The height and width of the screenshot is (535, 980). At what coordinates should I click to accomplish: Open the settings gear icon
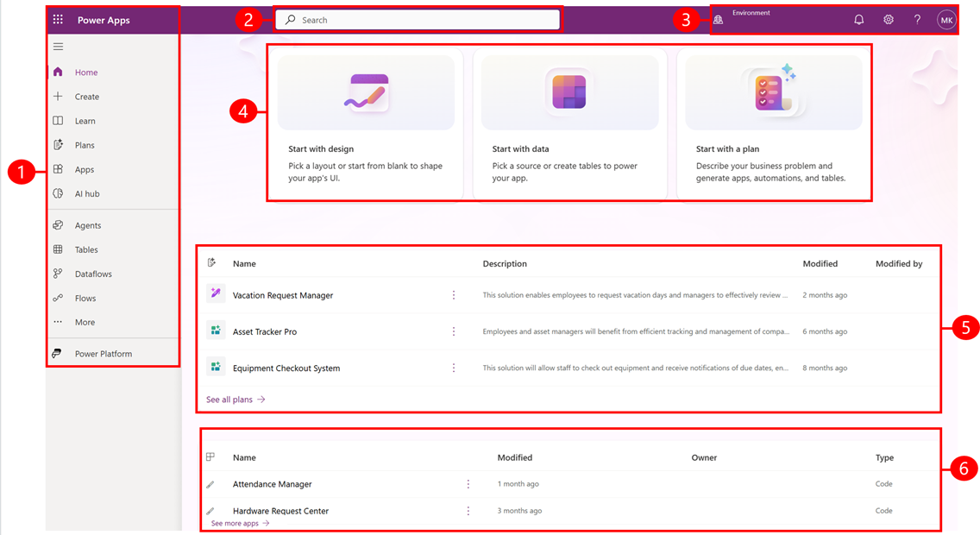tap(889, 20)
